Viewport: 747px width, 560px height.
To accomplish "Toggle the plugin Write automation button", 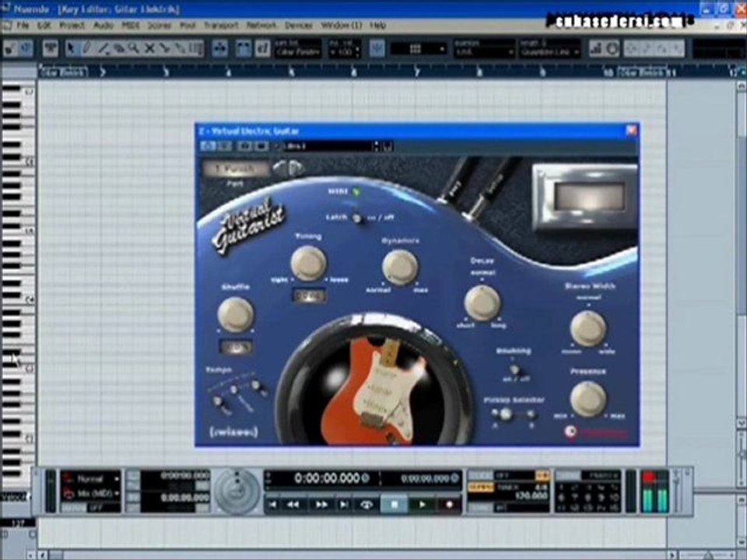I will point(261,146).
